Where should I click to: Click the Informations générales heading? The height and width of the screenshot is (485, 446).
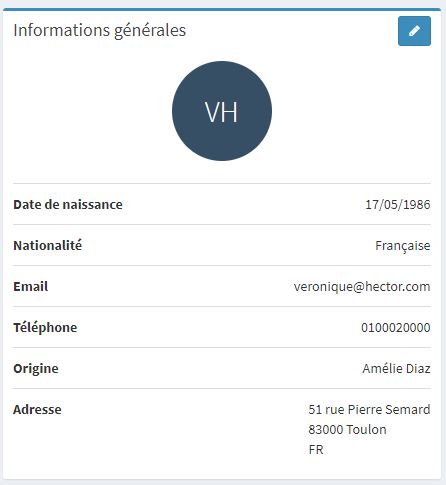pyautogui.click(x=100, y=31)
